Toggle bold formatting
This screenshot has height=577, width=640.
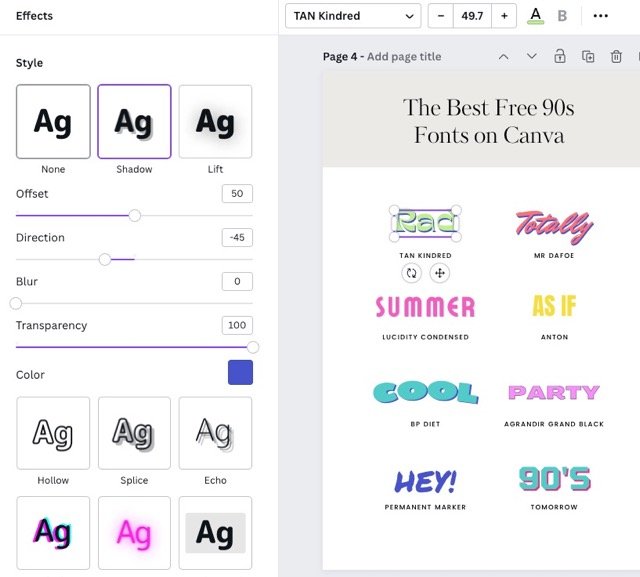[x=562, y=16]
